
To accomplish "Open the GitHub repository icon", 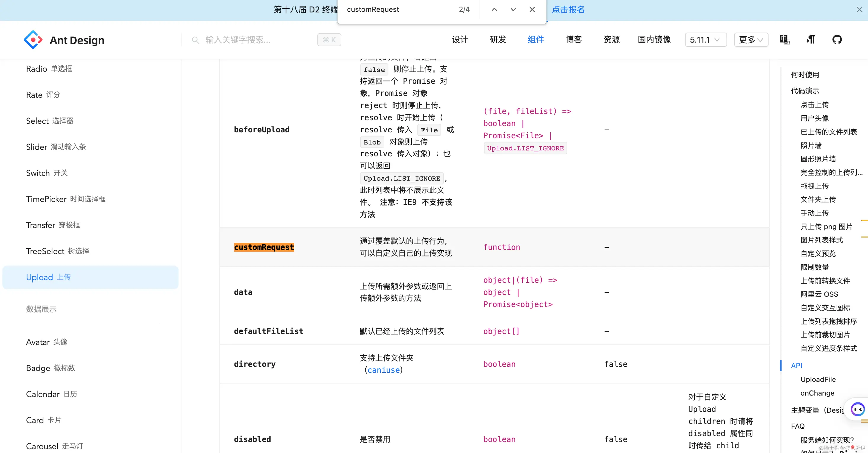I will [837, 40].
